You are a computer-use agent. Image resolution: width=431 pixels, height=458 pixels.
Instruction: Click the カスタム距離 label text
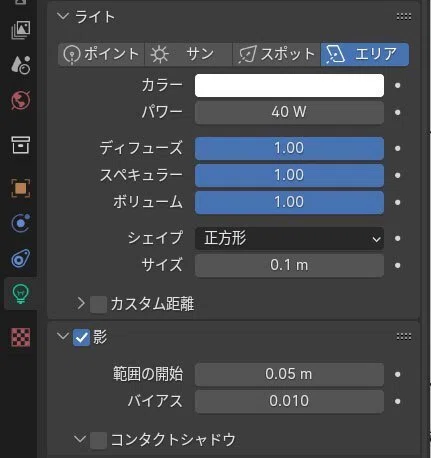tap(152, 304)
